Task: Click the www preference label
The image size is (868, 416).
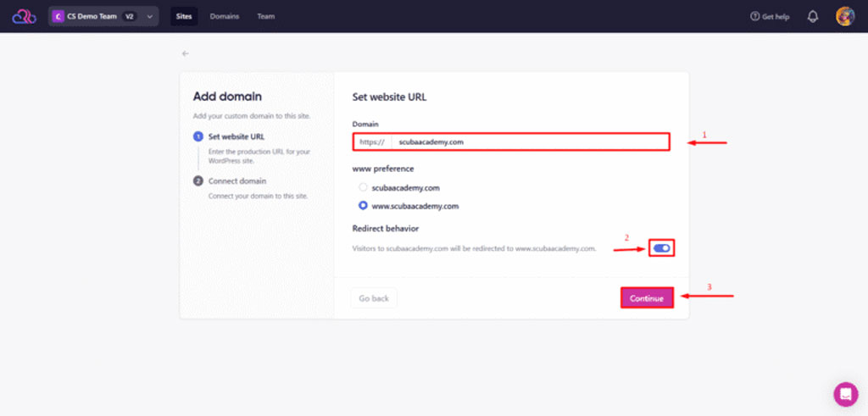Action: [383, 169]
